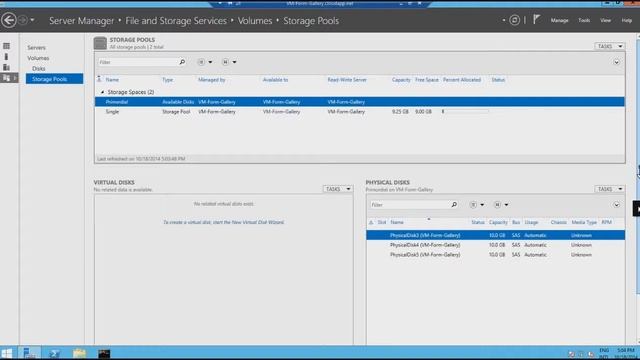640x360 pixels.
Task: Select the PhysicalDisk4 (VM-Form-Gallery) row
Action: pos(496,245)
